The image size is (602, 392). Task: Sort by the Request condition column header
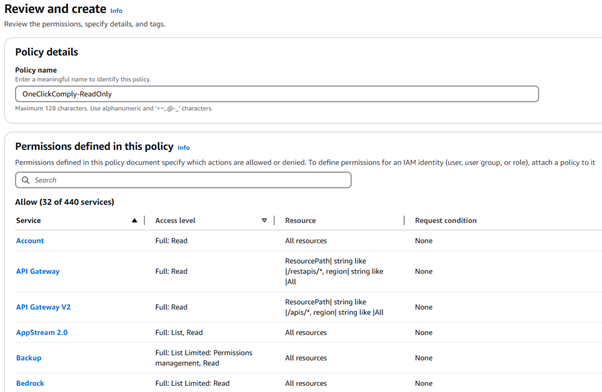pyautogui.click(x=445, y=220)
